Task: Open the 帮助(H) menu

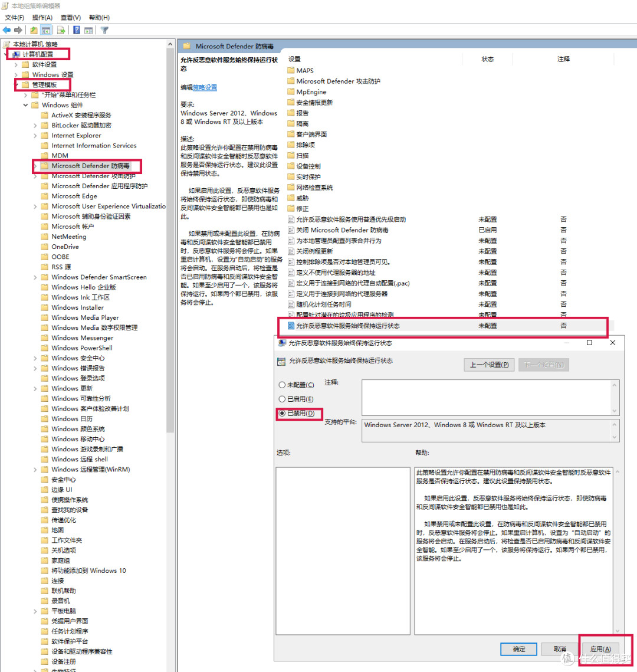Action: (100, 18)
